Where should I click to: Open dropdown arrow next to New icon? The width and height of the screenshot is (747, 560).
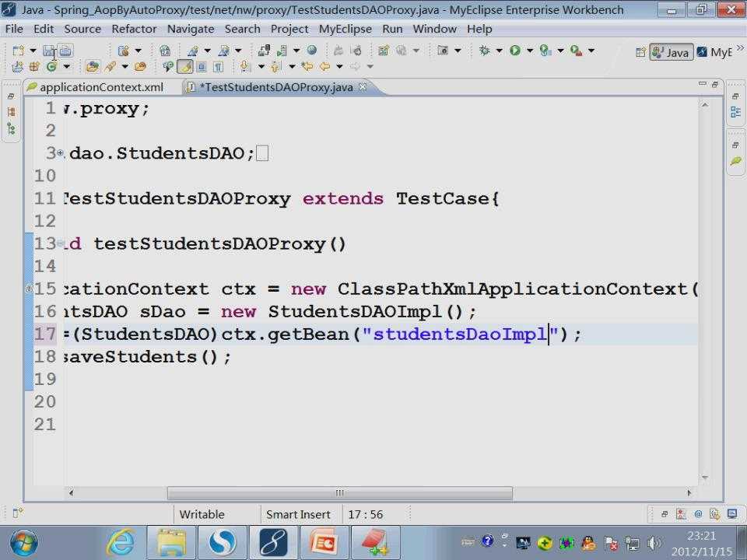coord(33,51)
